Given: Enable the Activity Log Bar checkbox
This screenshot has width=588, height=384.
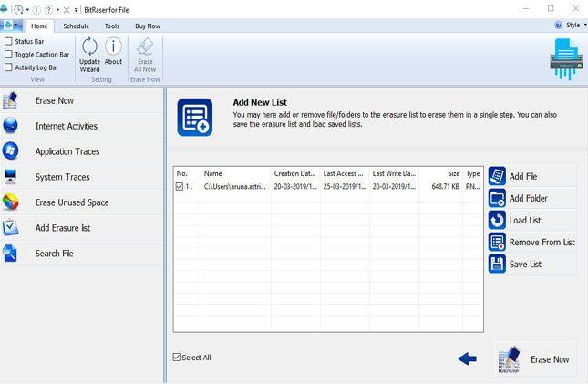Looking at the screenshot, I should click(9, 67).
